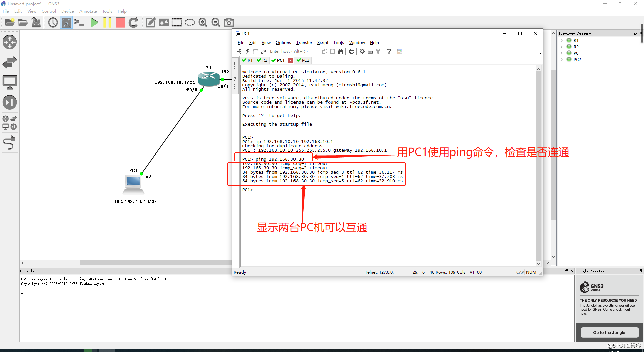Image resolution: width=644 pixels, height=352 pixels.
Task: Start all devices with green play button
Action: point(94,23)
